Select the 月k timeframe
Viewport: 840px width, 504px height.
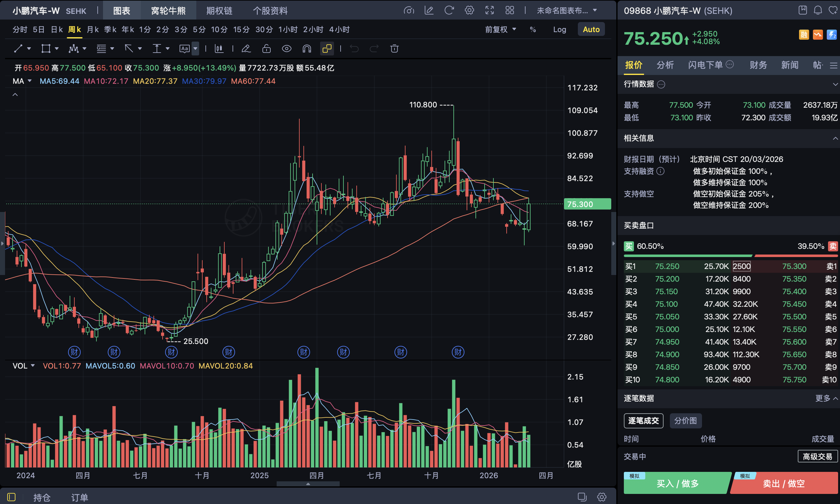(92, 30)
